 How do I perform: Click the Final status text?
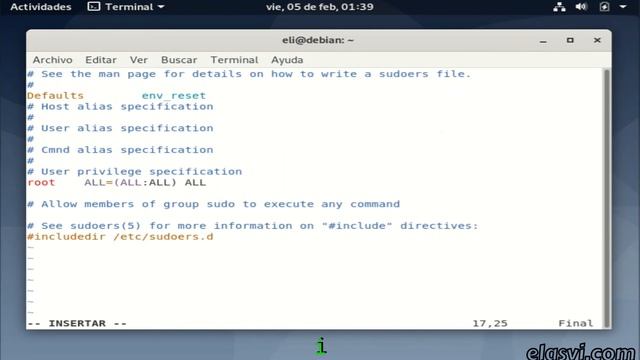point(576,324)
